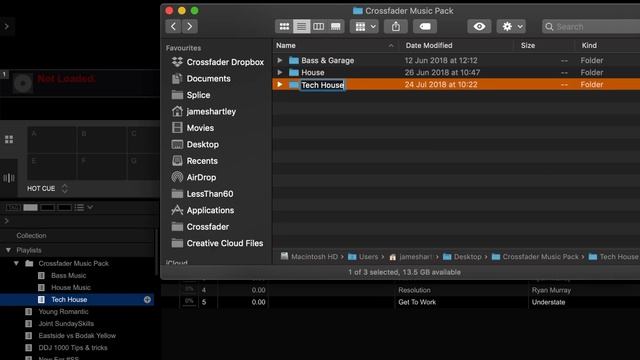Sort by Date Modified column header
The width and height of the screenshot is (640, 360).
click(x=457, y=45)
